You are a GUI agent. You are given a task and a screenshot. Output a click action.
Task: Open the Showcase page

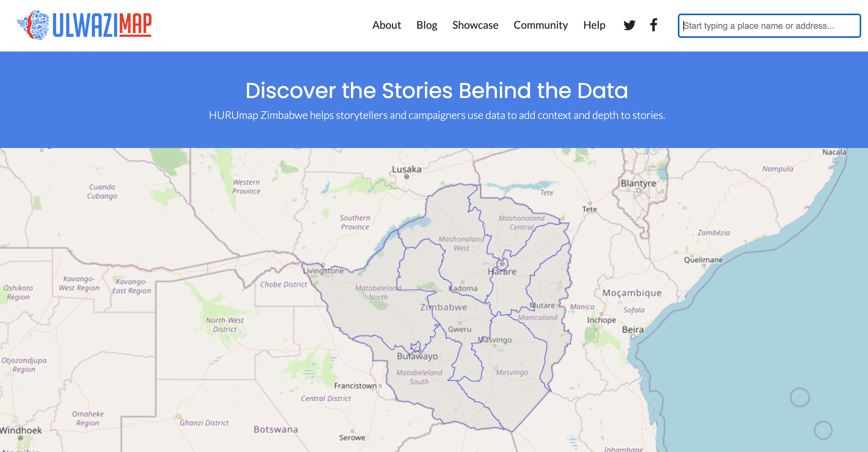pos(475,25)
